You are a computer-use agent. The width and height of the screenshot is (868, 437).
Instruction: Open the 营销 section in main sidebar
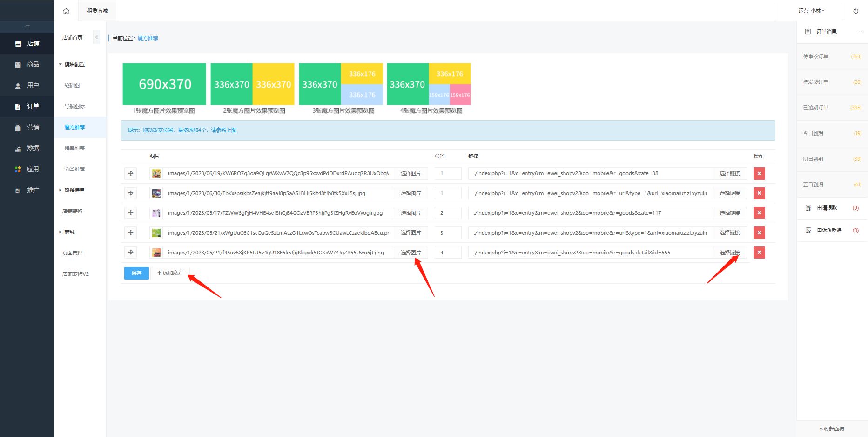point(27,127)
